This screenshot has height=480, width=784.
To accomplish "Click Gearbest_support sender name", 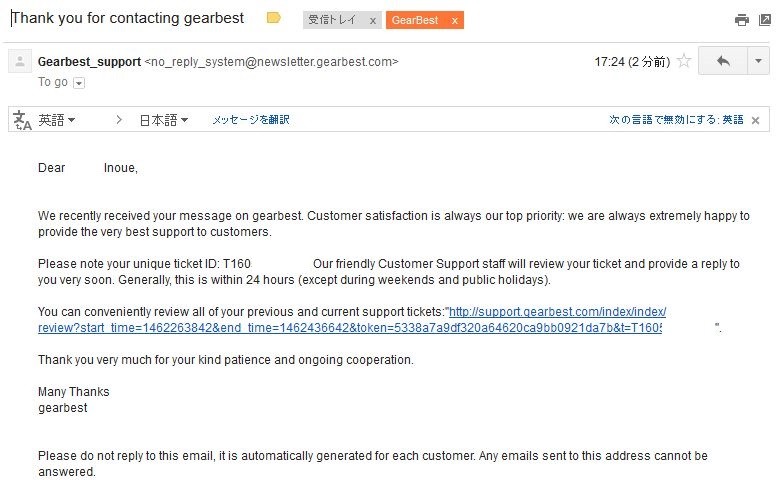I will [x=90, y=62].
